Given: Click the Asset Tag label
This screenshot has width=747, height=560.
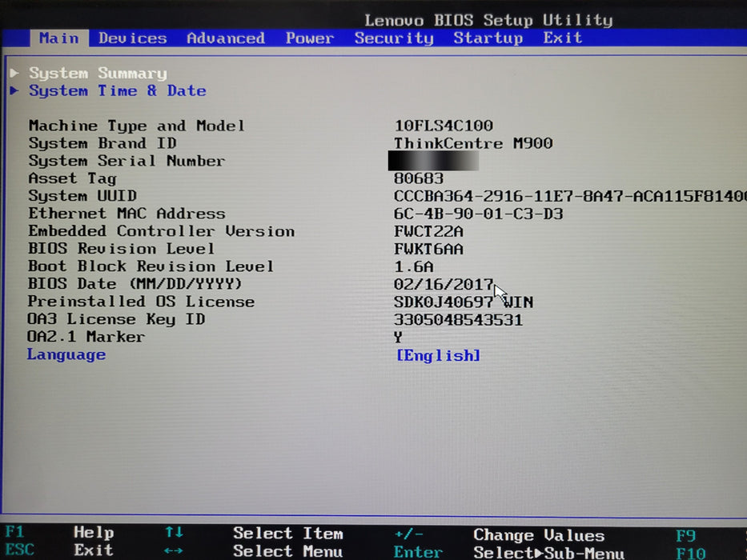Looking at the screenshot, I should pos(72,178).
